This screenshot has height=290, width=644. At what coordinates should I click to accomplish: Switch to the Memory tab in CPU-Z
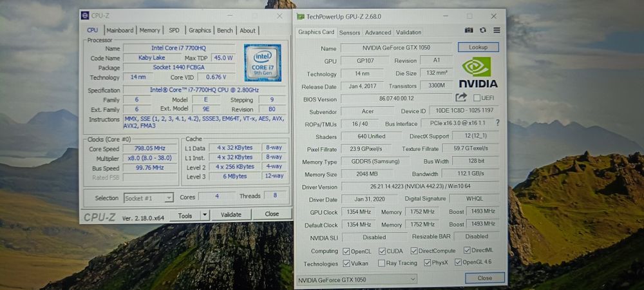[149, 30]
